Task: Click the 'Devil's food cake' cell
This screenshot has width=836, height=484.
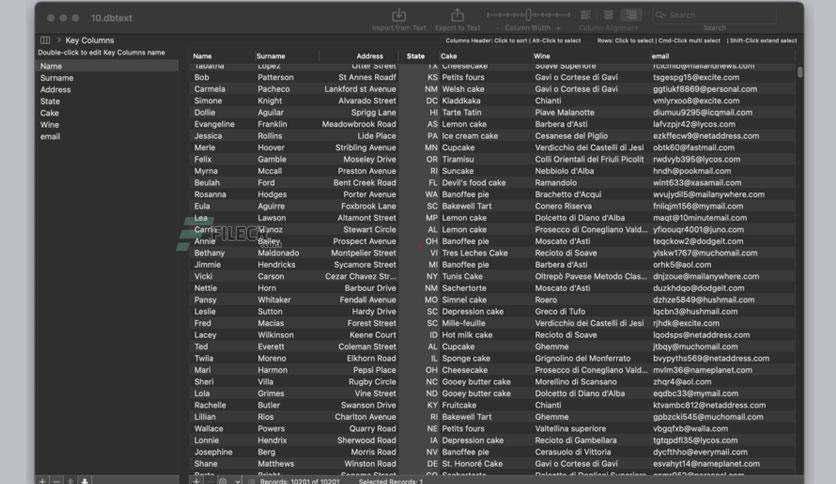Action: pyautogui.click(x=474, y=183)
